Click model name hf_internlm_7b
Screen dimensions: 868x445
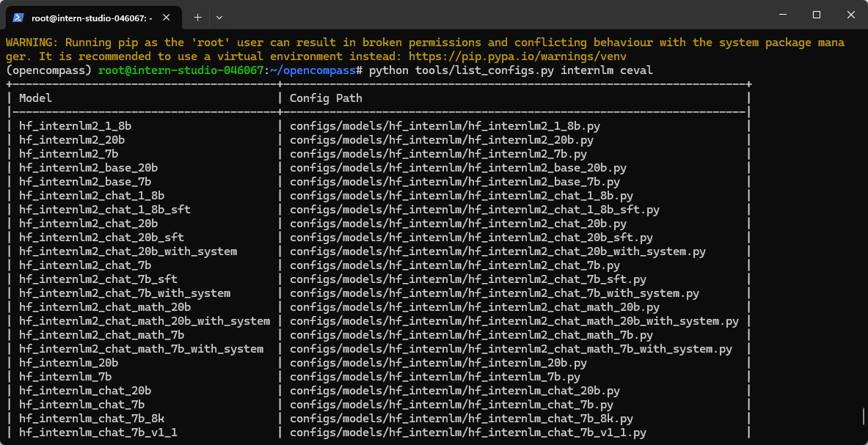coord(65,376)
